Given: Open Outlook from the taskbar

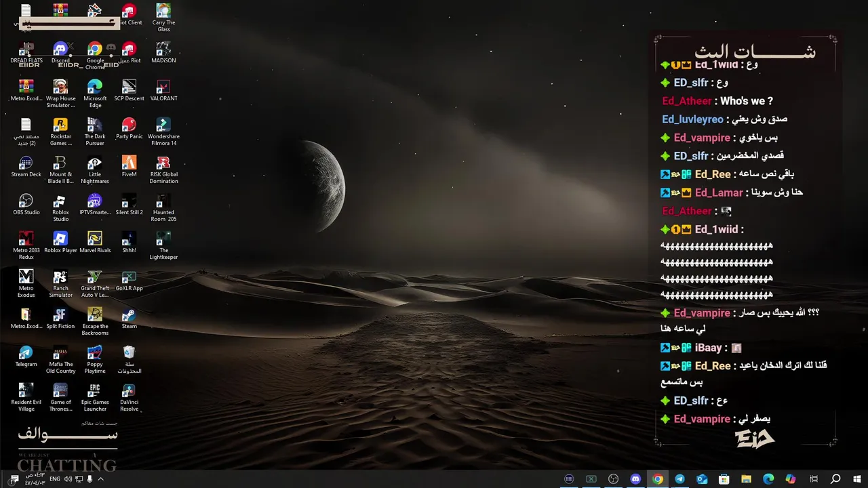Looking at the screenshot, I should 702,479.
